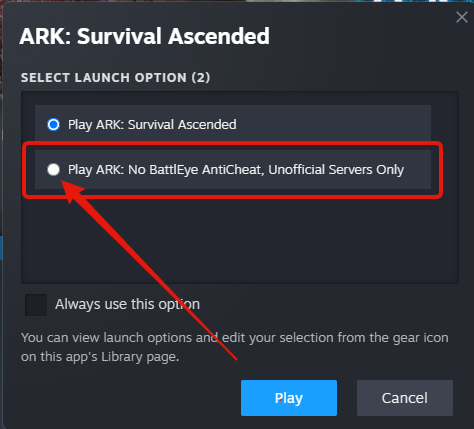Viewport: 474px width, 429px height.
Task: Click the background window strip at the left edge
Action: click(x=1, y=133)
